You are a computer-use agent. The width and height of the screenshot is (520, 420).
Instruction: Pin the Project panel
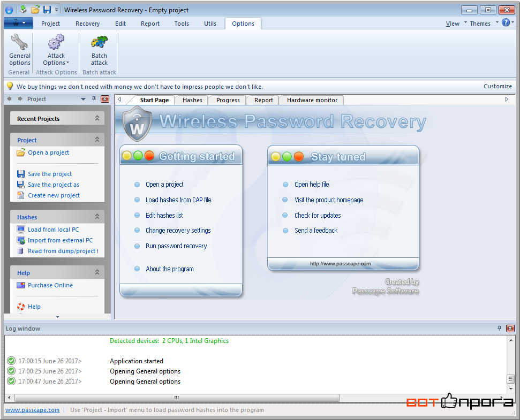coord(94,98)
